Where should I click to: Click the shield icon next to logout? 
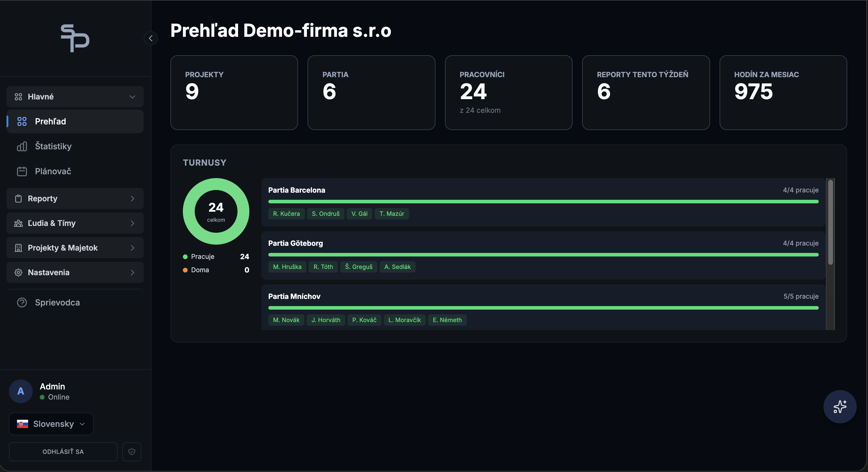tap(132, 452)
